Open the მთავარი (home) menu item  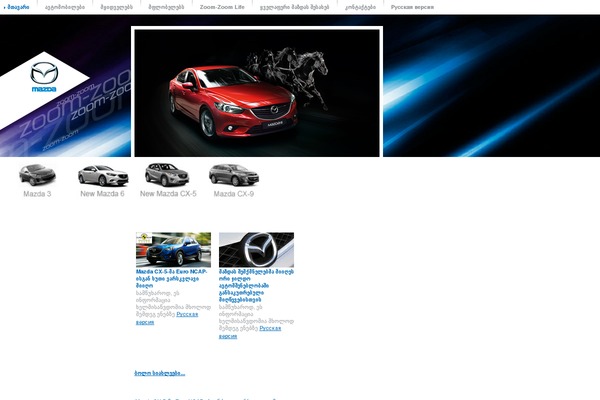point(18,7)
